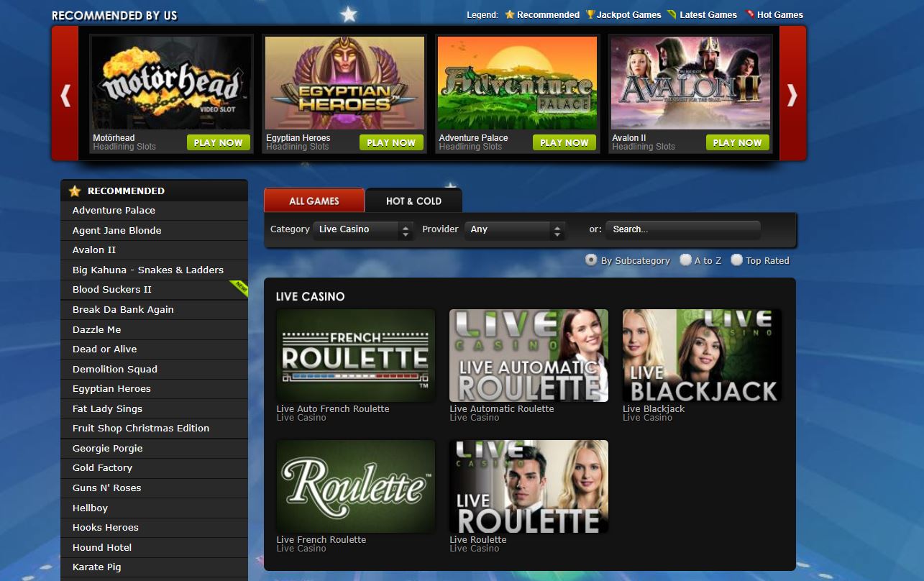
Task: Open the Adventure Palace banner thumbnail
Action: 518,83
